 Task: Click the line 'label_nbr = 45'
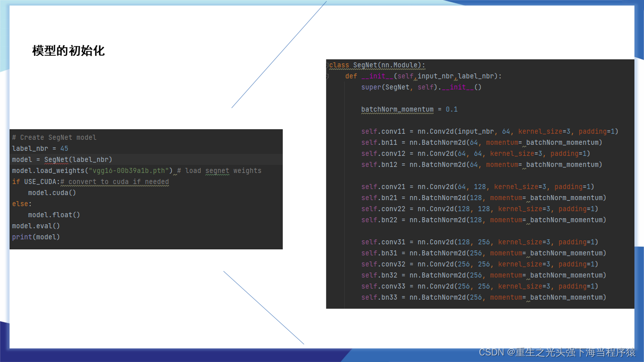(x=40, y=148)
